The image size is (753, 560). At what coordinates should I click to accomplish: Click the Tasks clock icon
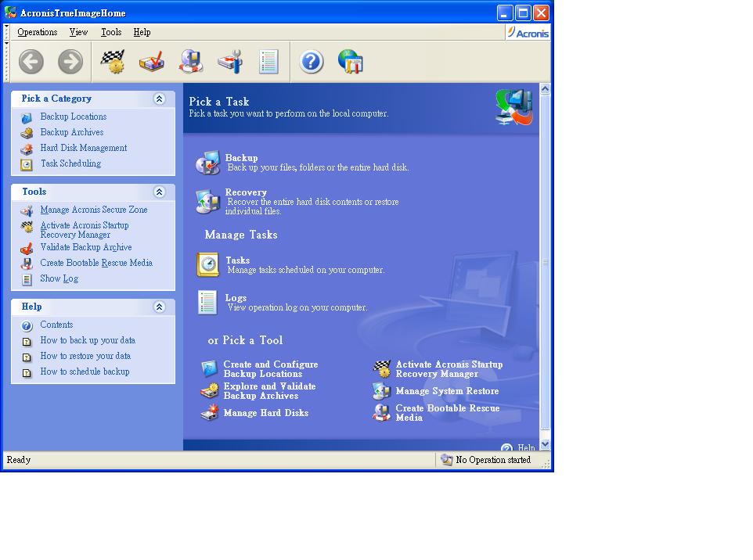click(x=208, y=265)
